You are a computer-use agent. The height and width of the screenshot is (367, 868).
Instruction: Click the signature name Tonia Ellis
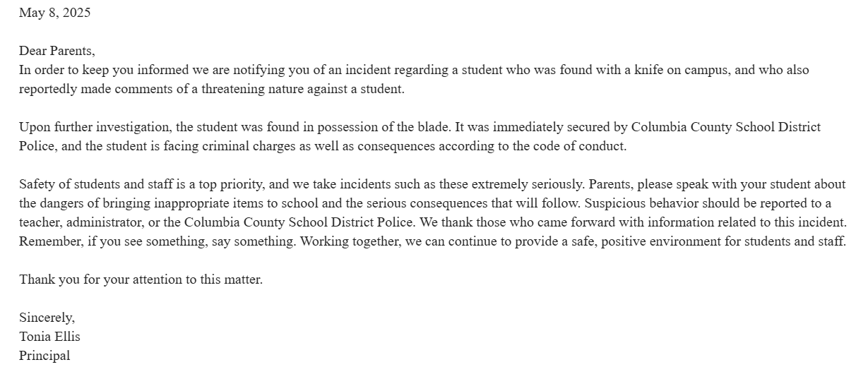click(49, 337)
